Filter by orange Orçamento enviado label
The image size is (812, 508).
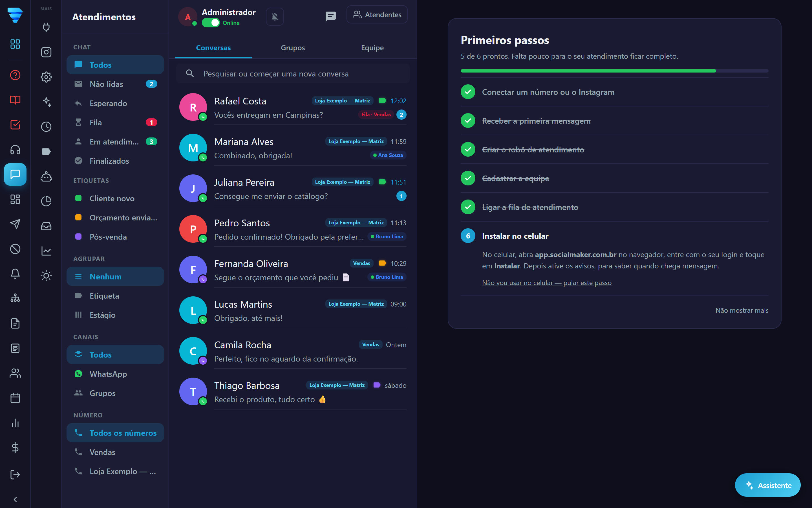tap(115, 217)
